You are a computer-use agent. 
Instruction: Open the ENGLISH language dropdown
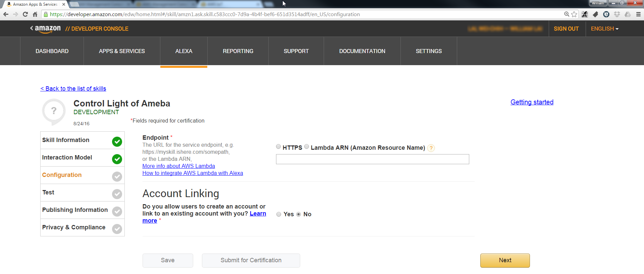click(x=604, y=29)
